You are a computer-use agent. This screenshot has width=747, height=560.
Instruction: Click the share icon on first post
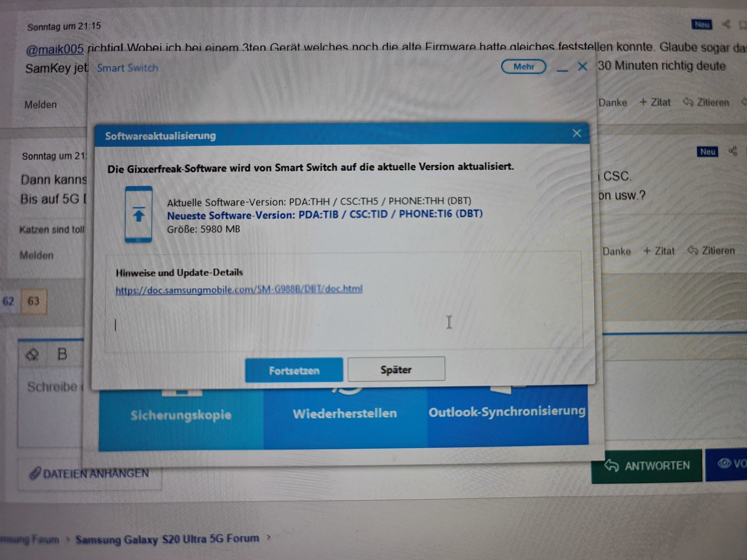pyautogui.click(x=726, y=24)
